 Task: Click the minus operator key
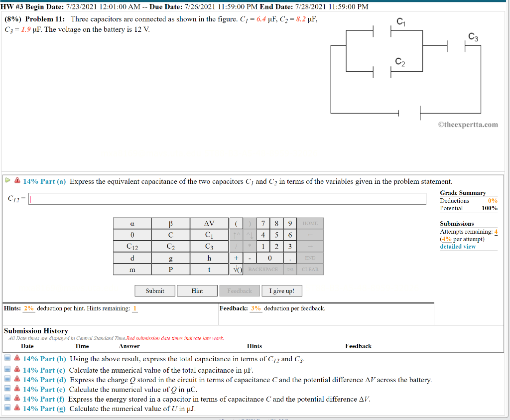click(250, 258)
